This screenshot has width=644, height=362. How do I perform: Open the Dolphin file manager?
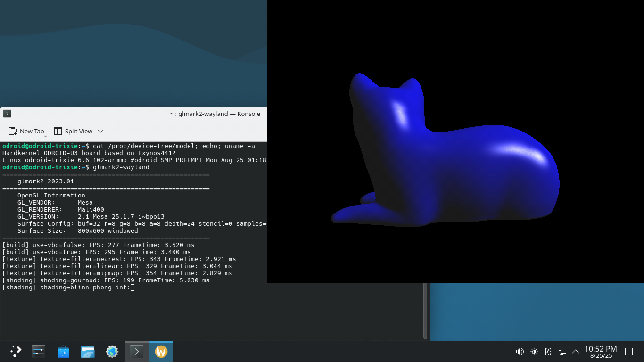tap(88, 352)
